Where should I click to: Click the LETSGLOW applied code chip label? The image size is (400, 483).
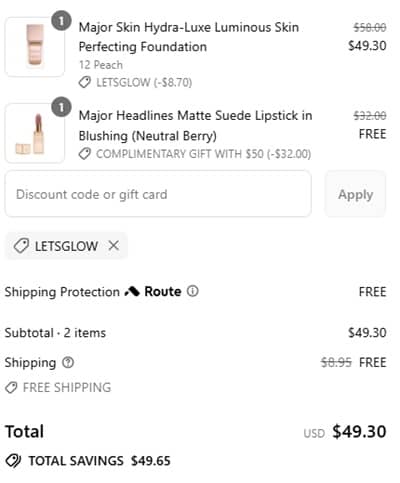point(66,246)
